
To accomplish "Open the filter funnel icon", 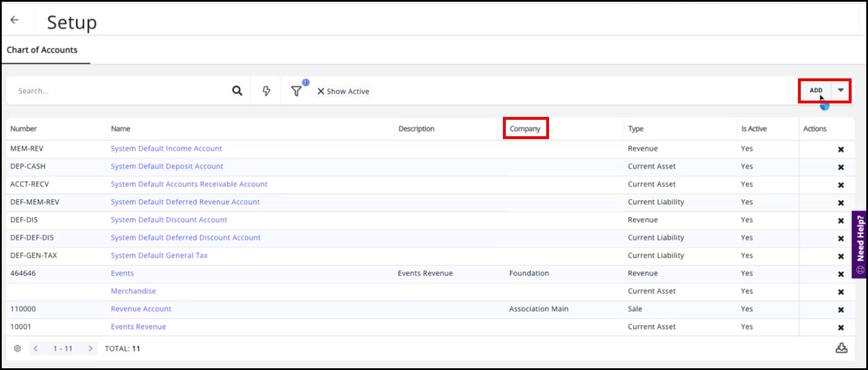I will (296, 91).
